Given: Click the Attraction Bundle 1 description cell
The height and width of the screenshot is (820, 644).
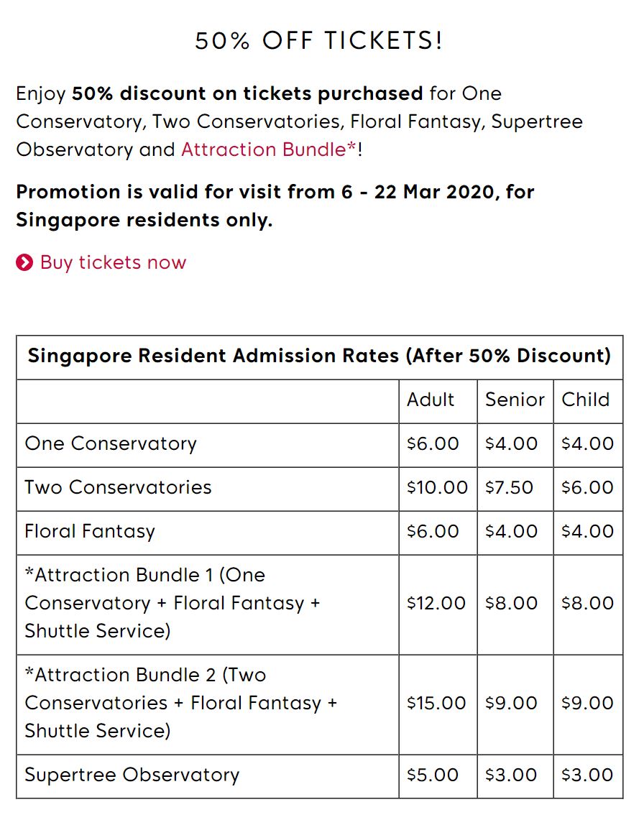Looking at the screenshot, I should (172, 603).
